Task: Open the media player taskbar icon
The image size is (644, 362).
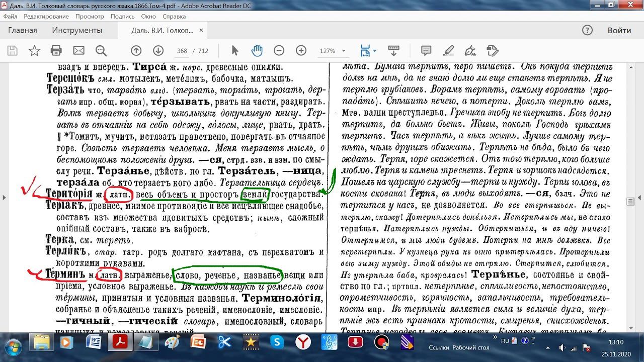Action: [67, 343]
